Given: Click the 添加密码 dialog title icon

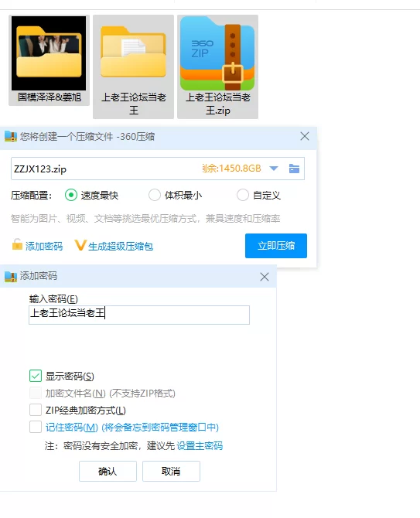Looking at the screenshot, I should click(11, 277).
